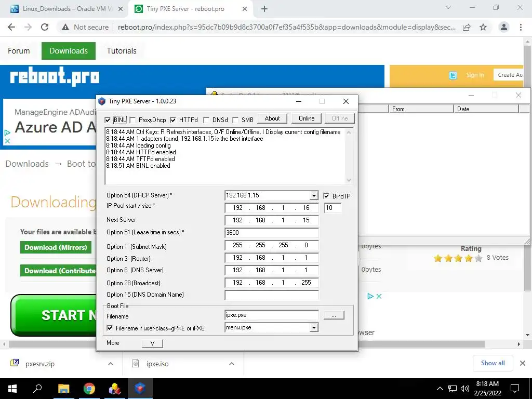This screenshot has width=532, height=399.
Task: Click the boot file browse '...' button
Action: (334, 315)
